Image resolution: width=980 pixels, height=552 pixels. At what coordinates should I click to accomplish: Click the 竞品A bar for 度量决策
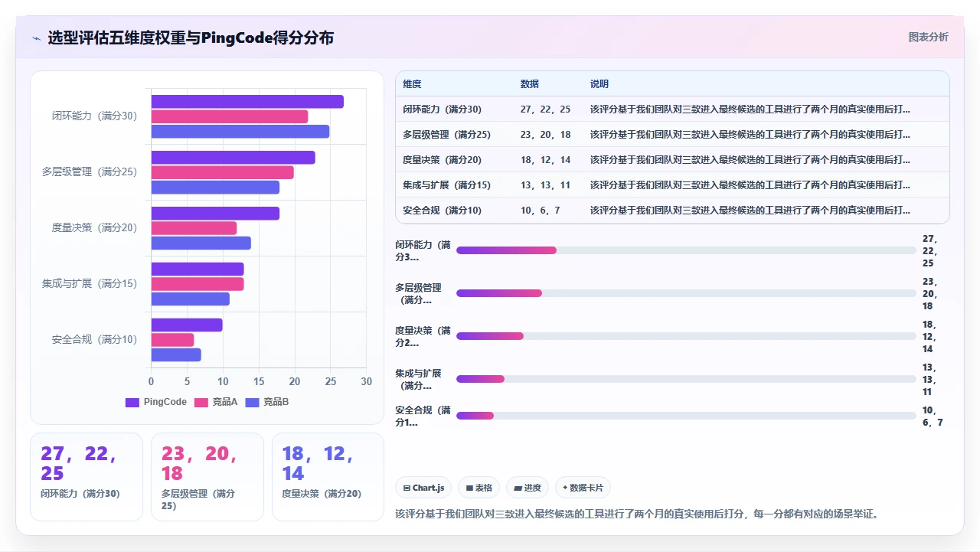coord(194,228)
